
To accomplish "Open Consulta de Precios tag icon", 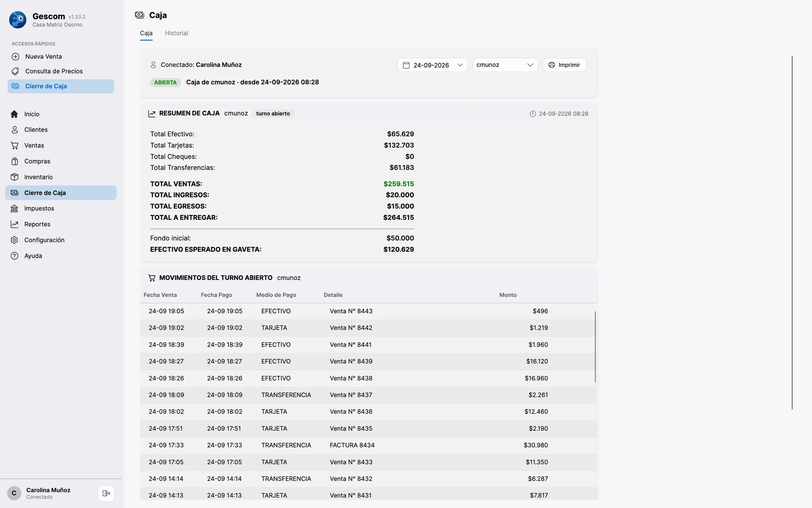I will point(15,71).
